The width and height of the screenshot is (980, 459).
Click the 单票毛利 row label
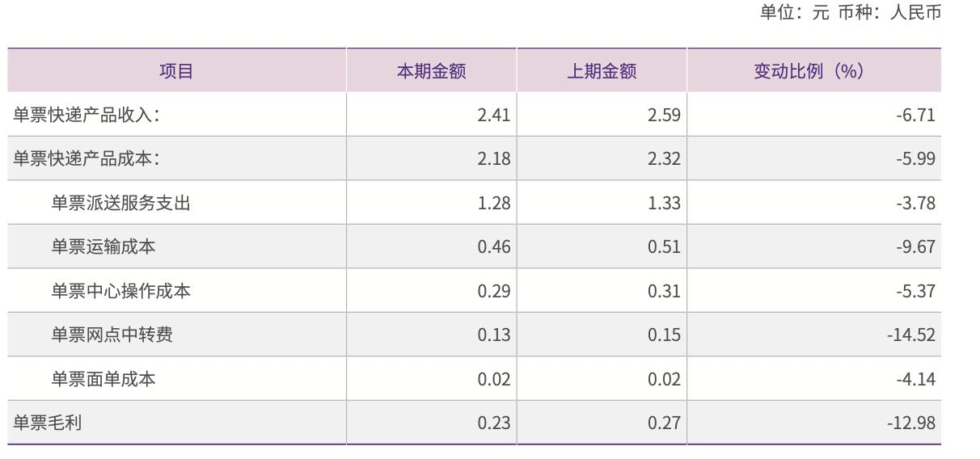[x=47, y=423]
